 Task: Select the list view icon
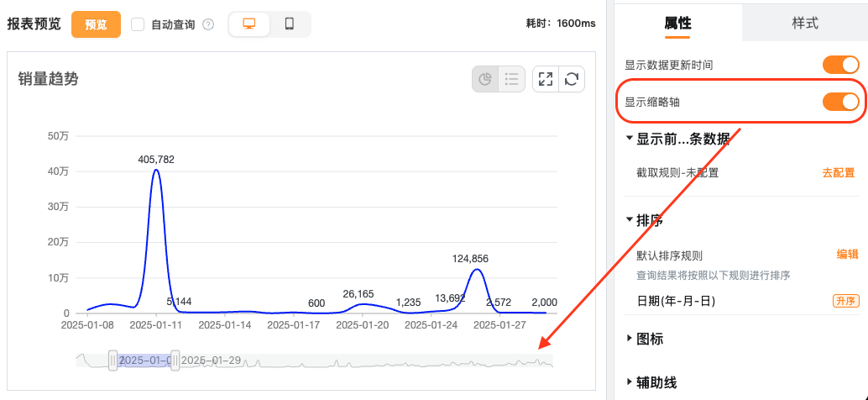[511, 79]
